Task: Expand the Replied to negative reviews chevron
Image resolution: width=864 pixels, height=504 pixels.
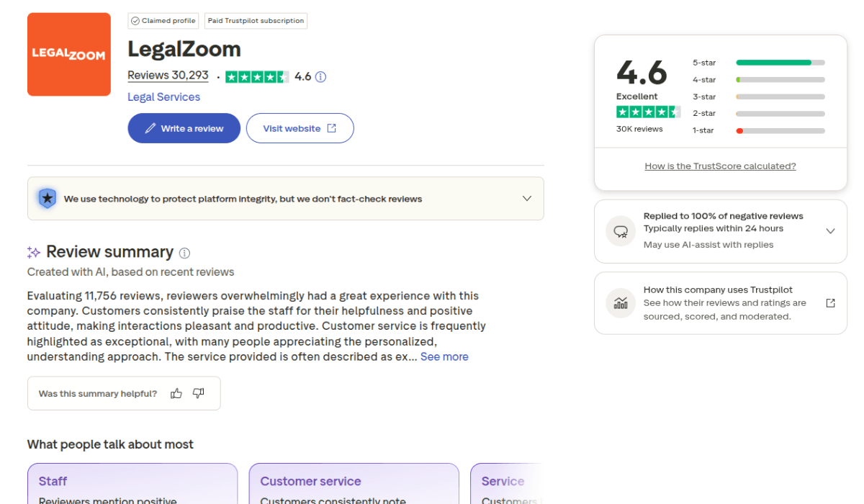Action: [830, 231]
